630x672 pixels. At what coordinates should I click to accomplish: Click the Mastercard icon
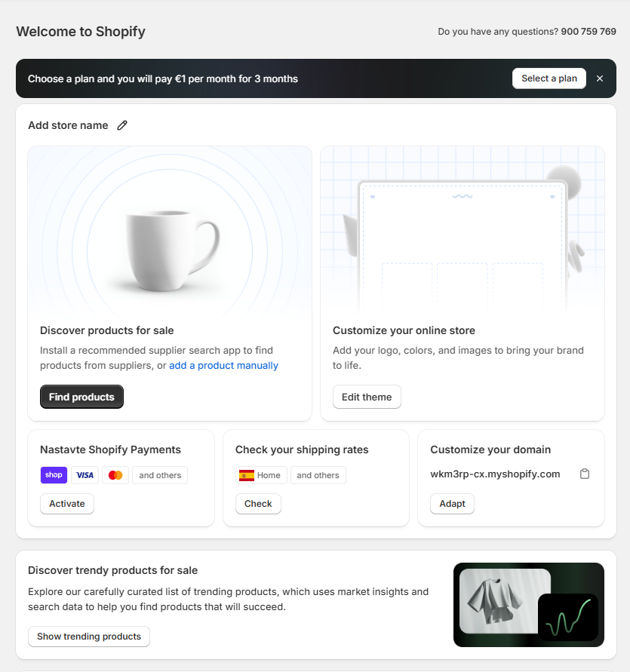pos(115,475)
